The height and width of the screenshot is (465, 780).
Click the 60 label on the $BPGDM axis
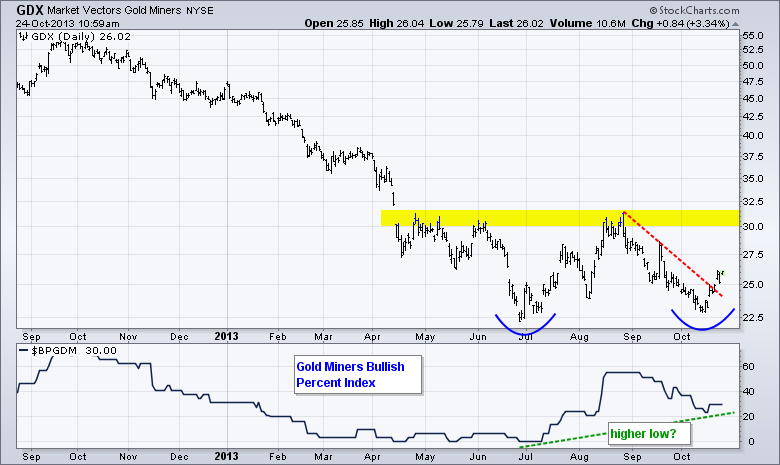point(749,367)
